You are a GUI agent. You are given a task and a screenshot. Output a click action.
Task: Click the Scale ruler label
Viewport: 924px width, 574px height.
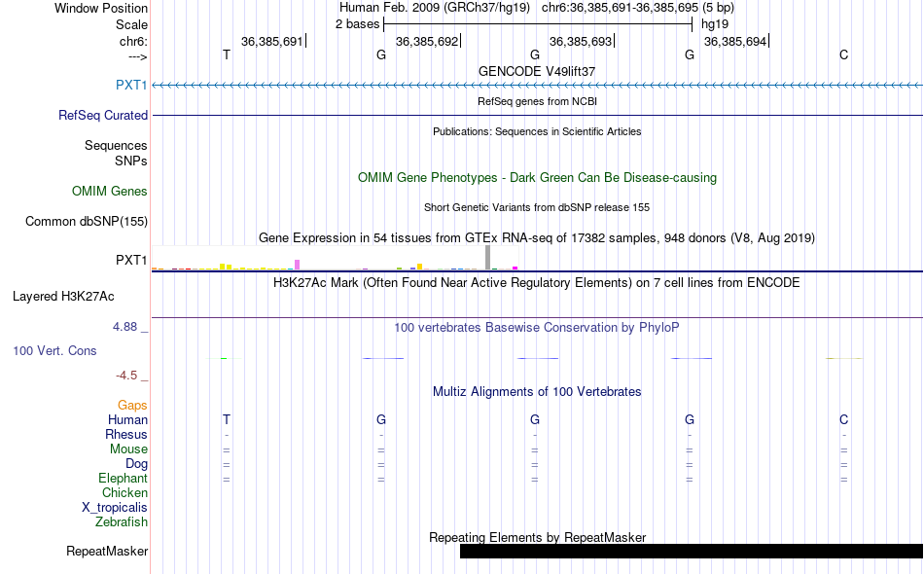[131, 24]
